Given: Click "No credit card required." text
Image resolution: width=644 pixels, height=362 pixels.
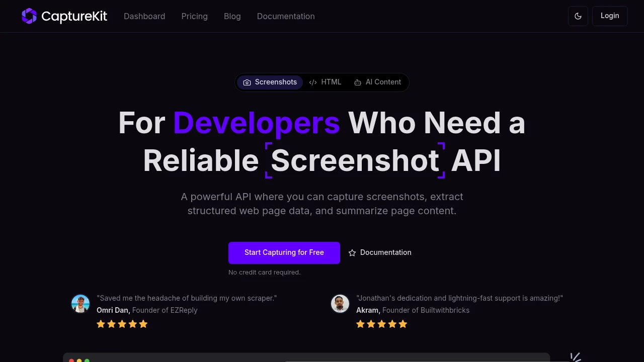Looking at the screenshot, I should coord(265,273).
